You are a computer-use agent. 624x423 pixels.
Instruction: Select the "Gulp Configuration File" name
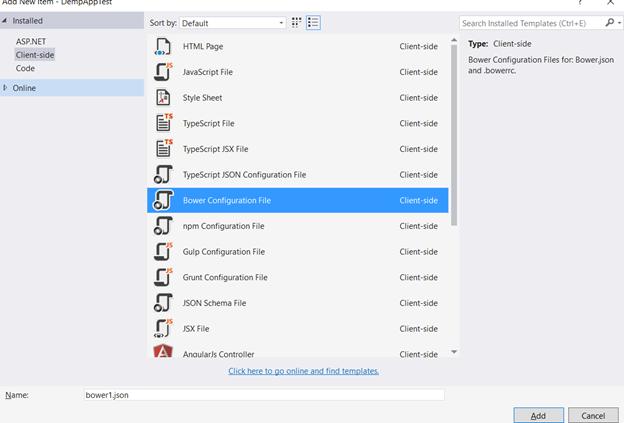pos(224,252)
